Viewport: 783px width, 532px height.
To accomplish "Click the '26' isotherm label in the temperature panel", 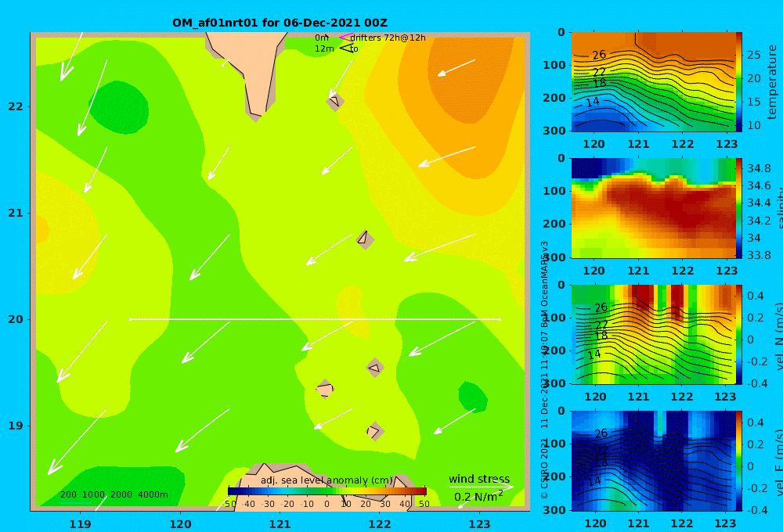I will (599, 55).
